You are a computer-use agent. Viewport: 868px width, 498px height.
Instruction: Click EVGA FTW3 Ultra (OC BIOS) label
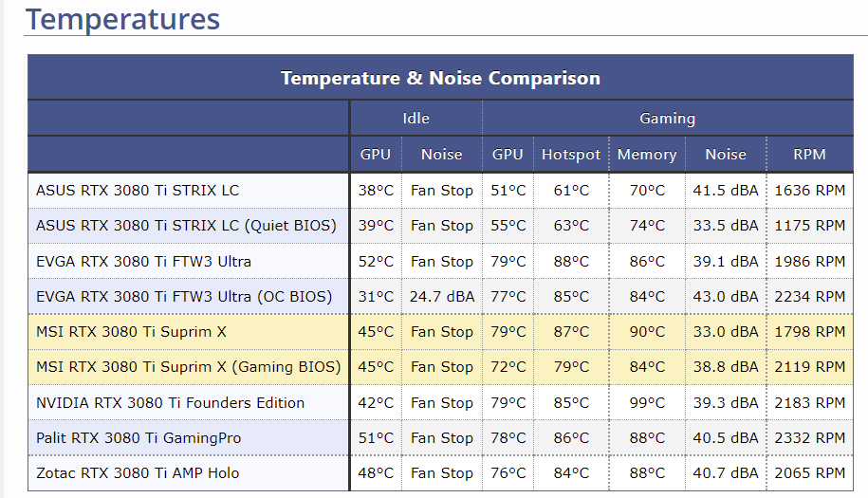point(184,297)
